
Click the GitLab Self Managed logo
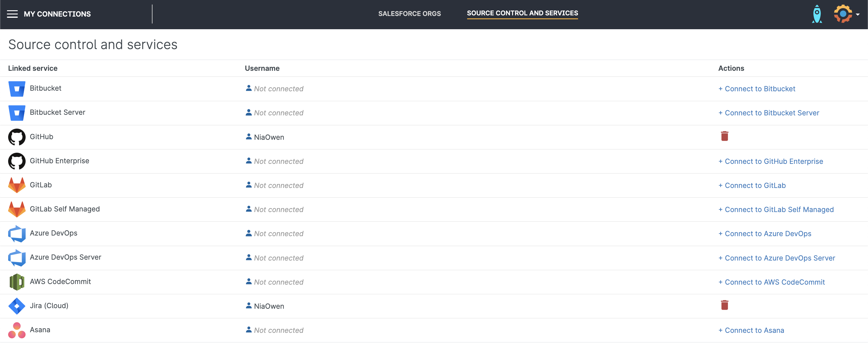[x=17, y=209]
